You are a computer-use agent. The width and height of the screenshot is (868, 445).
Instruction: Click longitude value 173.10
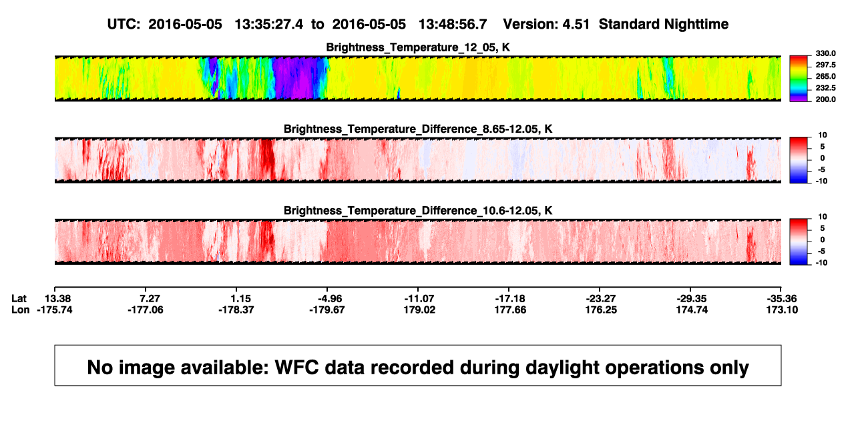click(782, 310)
